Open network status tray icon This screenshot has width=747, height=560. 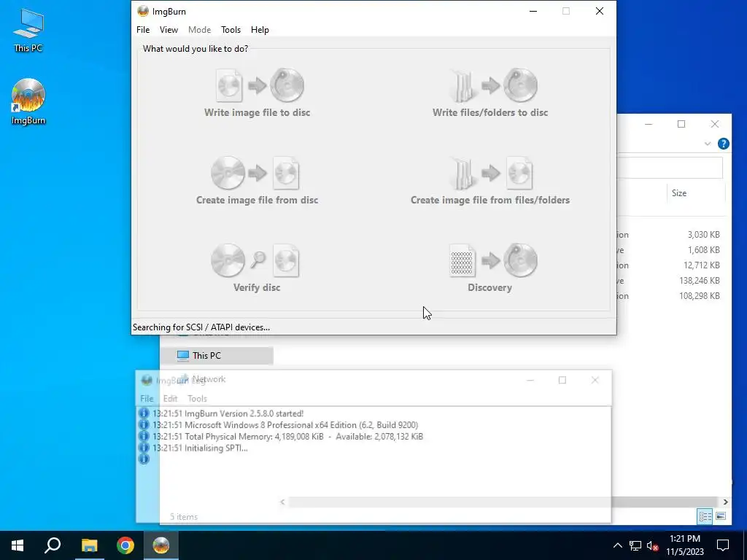[x=635, y=545]
